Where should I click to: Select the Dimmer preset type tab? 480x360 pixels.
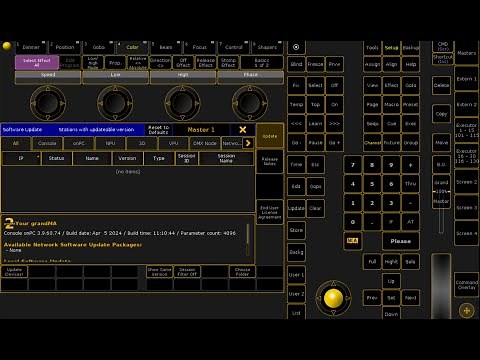(31, 47)
